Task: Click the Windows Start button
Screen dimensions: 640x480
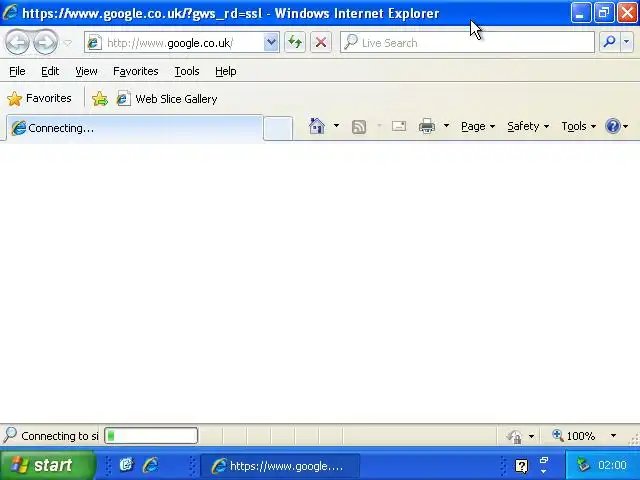Action: (47, 465)
